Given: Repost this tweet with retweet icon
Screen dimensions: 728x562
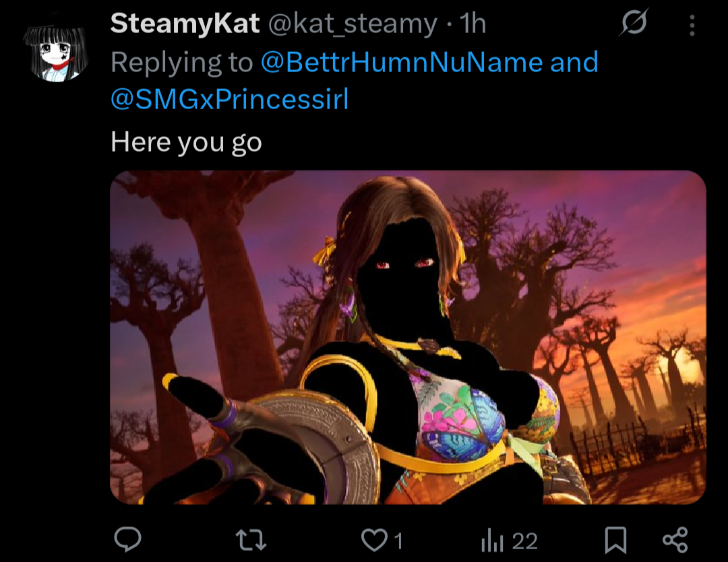Looking at the screenshot, I should coord(251,540).
